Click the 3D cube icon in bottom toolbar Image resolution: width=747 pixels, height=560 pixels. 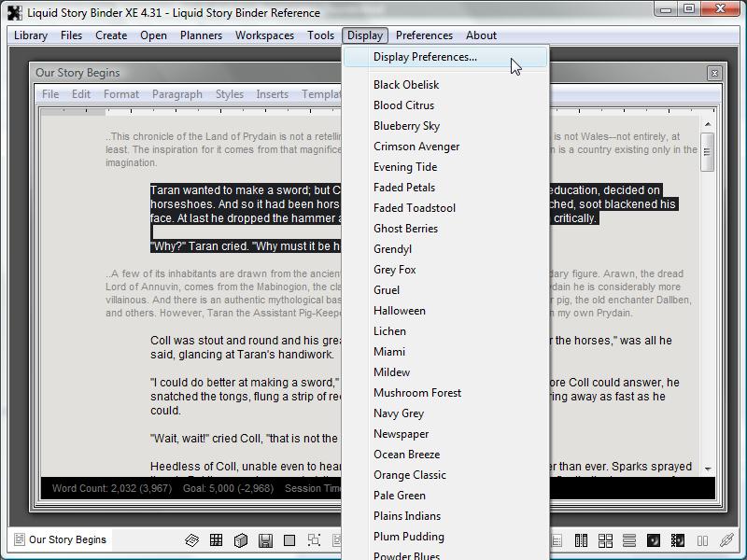pos(241,540)
